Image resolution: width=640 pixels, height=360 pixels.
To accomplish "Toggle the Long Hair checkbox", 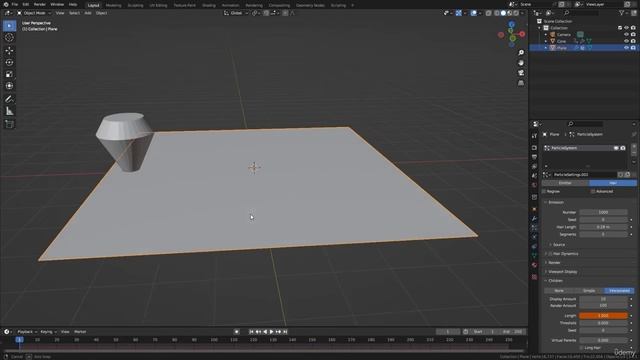I will point(581,348).
